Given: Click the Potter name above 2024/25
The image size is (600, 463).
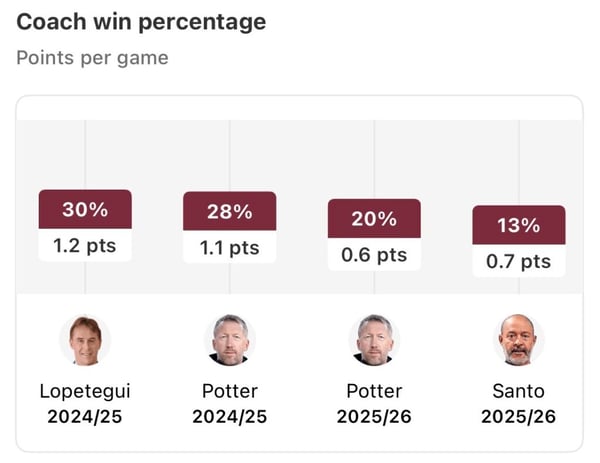Looking at the screenshot, I should pyautogui.click(x=230, y=391).
